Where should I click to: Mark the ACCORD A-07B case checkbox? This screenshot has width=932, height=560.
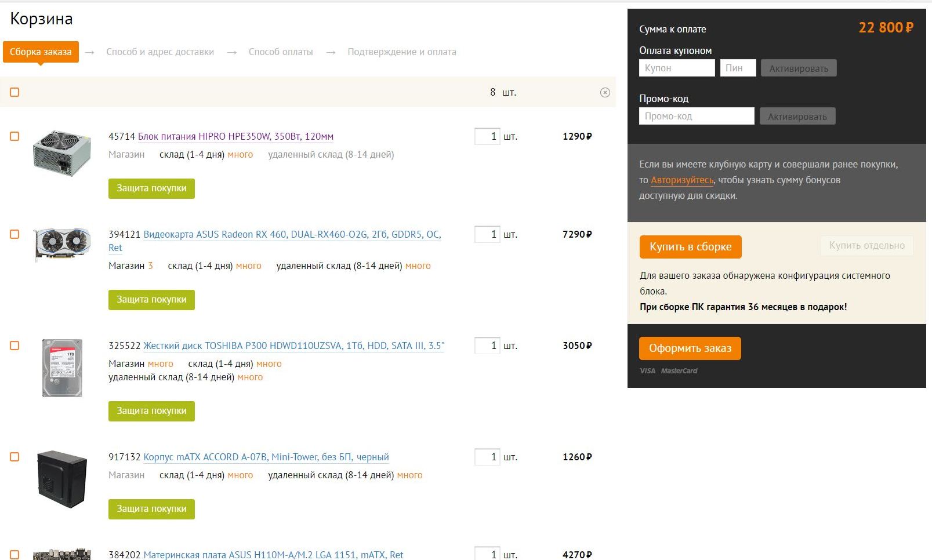click(x=14, y=457)
